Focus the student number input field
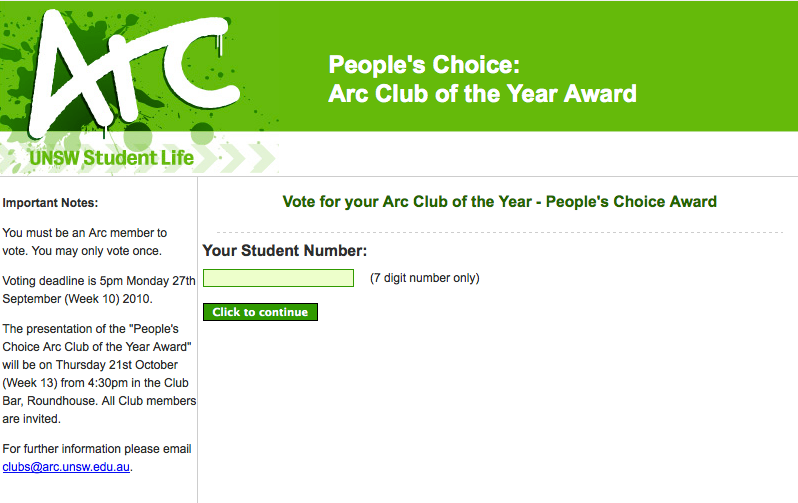798x503 pixels. click(x=278, y=278)
